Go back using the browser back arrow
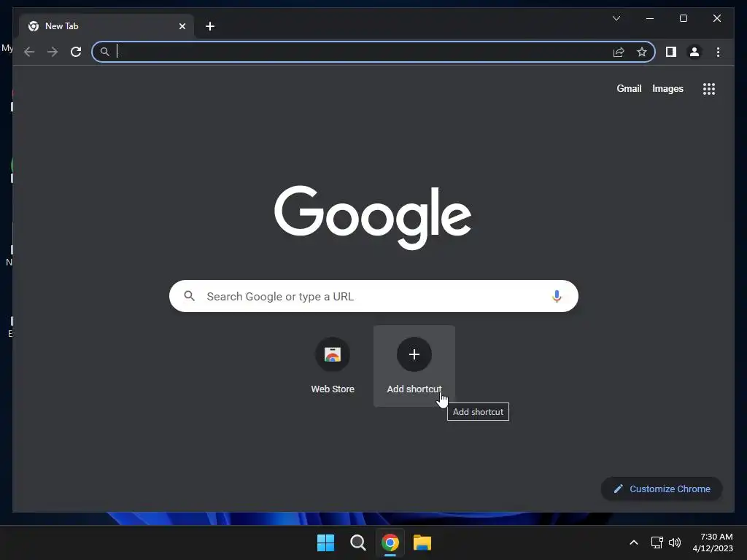 coord(29,52)
